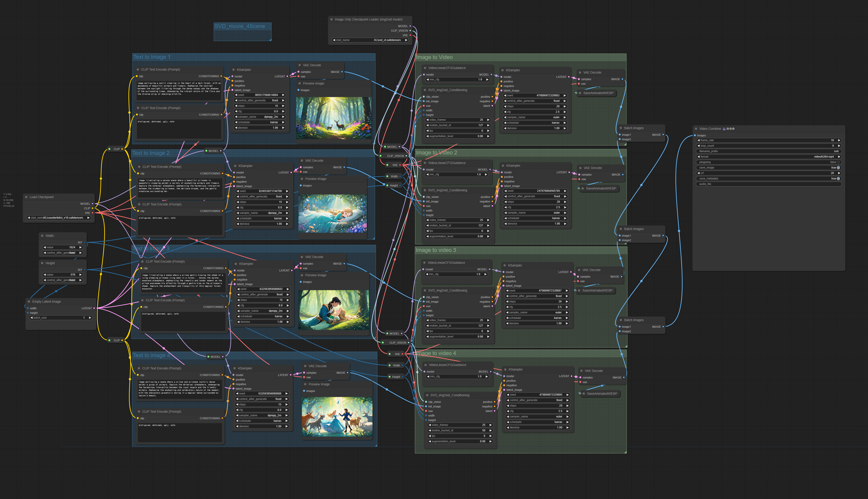
Task: Collapse the Load Checkpoint node via its dot
Action: click(26, 197)
